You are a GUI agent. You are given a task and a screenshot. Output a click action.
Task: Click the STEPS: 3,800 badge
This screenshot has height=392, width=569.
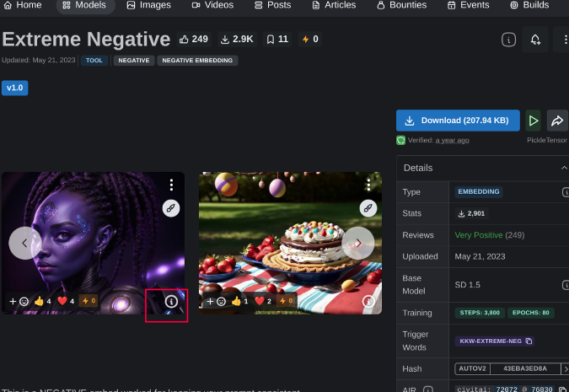point(480,313)
